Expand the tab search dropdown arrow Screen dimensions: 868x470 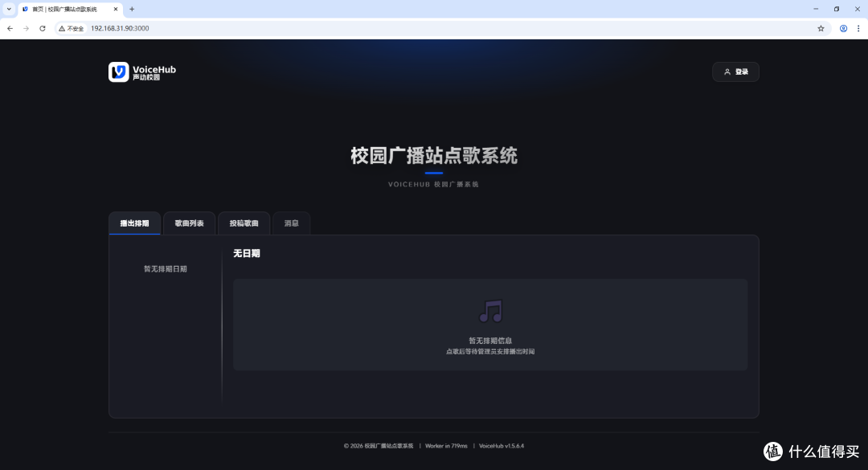9,9
